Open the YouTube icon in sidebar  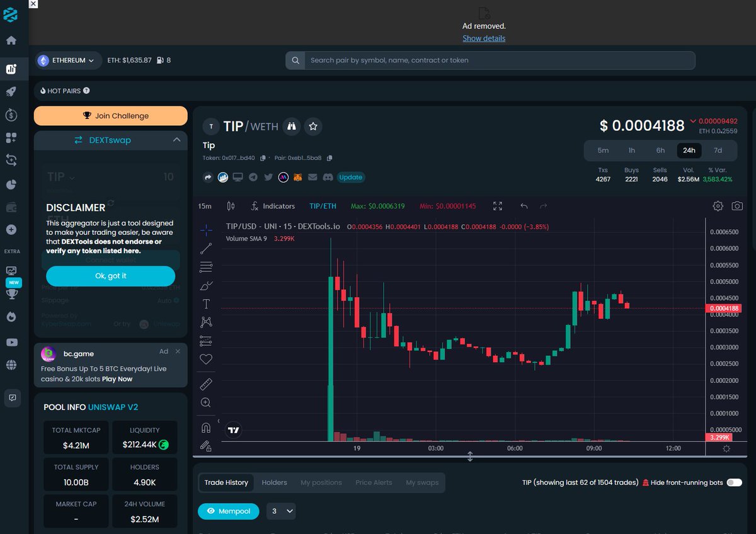pyautogui.click(x=11, y=342)
